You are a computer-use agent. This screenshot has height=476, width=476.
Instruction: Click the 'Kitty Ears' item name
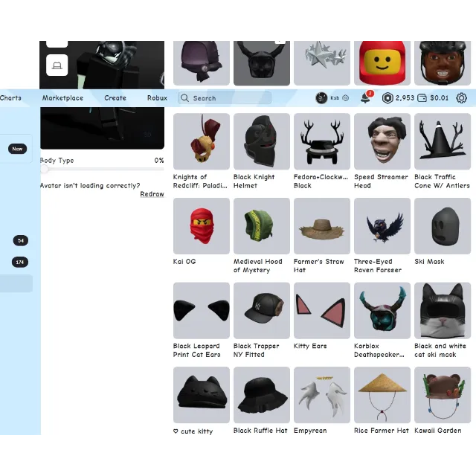310,346
